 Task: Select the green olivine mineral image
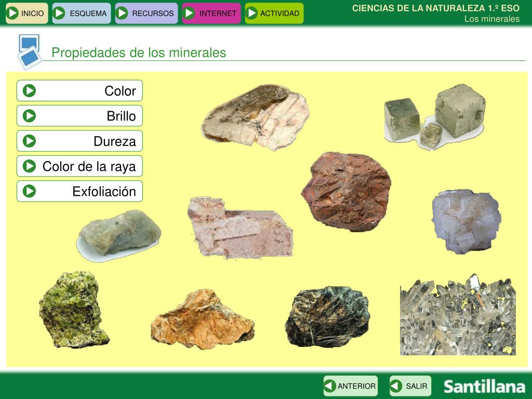(x=74, y=310)
